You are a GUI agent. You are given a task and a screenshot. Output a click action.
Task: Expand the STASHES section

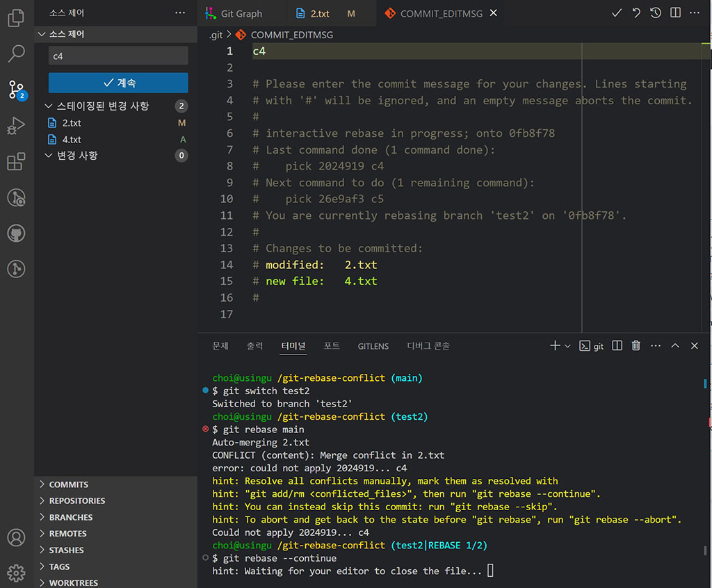click(x=66, y=550)
